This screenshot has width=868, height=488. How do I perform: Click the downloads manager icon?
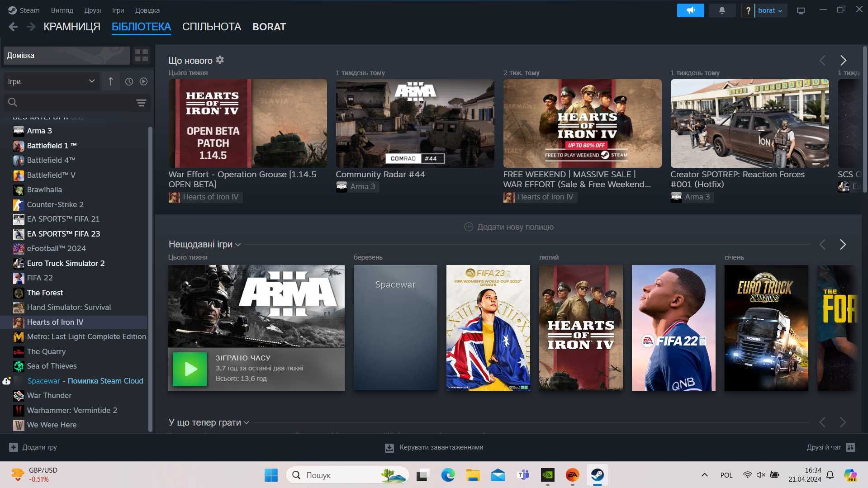pyautogui.click(x=389, y=448)
